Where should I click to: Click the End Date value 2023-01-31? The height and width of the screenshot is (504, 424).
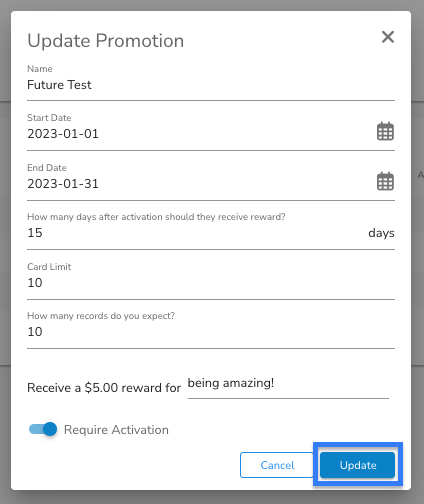pos(63,184)
